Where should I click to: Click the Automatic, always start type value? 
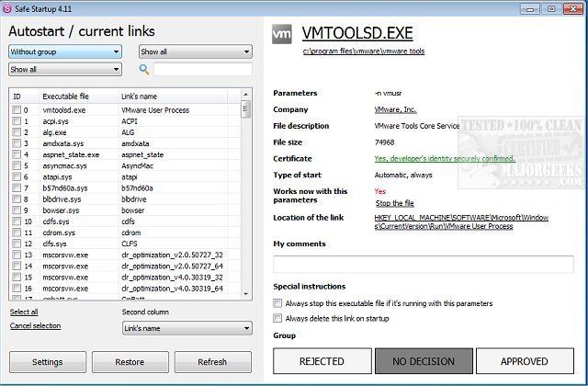click(403, 175)
